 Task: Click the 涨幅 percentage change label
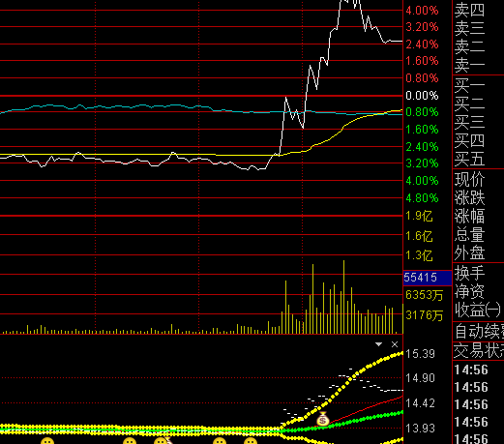pyautogui.click(x=469, y=216)
